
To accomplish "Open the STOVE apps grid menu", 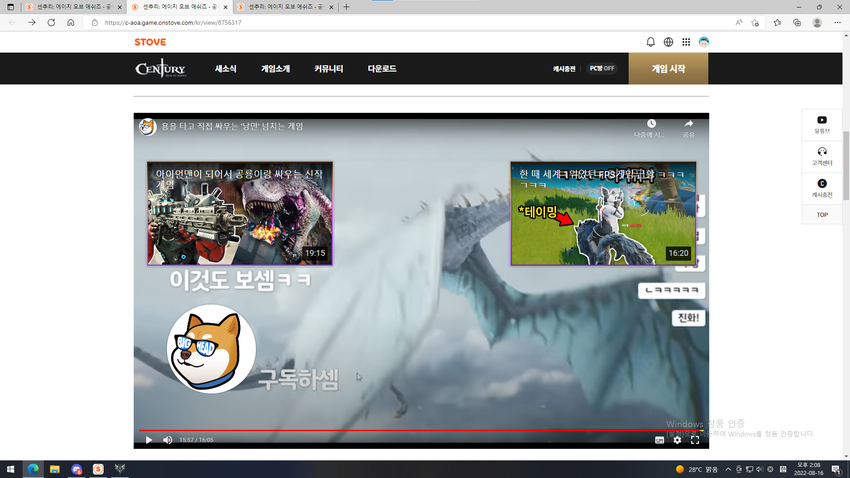I will pos(686,42).
